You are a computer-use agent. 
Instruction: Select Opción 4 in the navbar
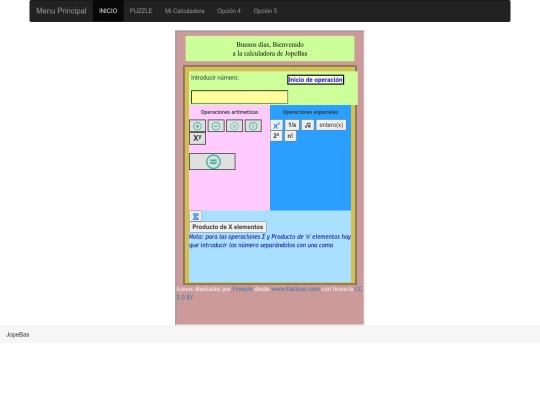pos(229,11)
